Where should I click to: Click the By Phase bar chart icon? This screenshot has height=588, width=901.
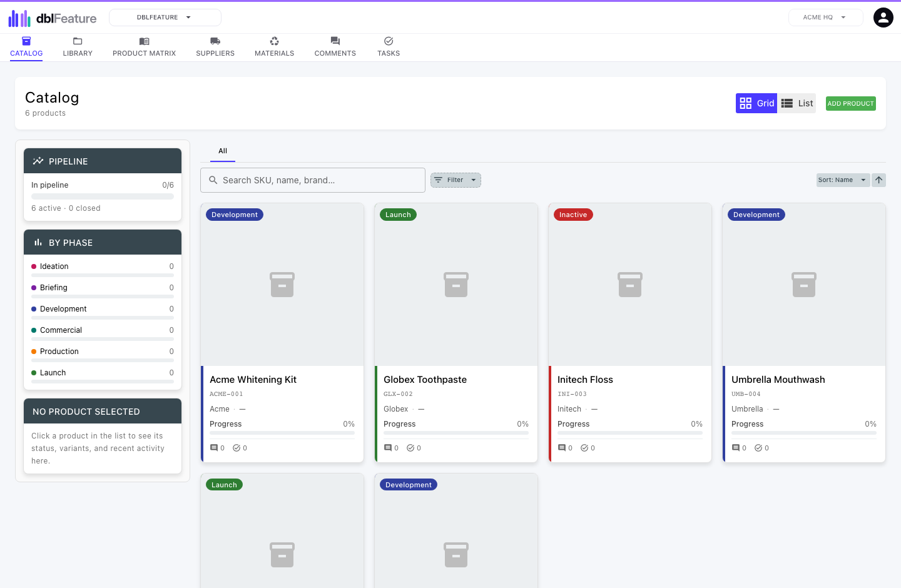38,242
